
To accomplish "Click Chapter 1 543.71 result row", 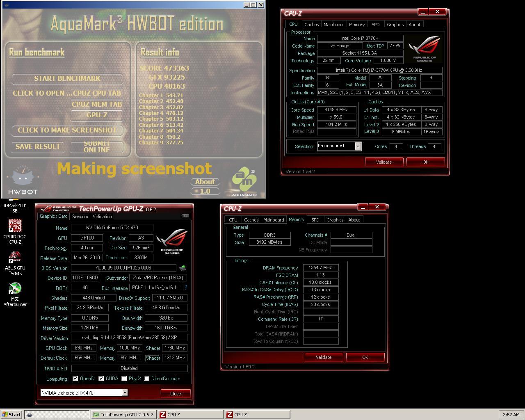I will point(161,95).
